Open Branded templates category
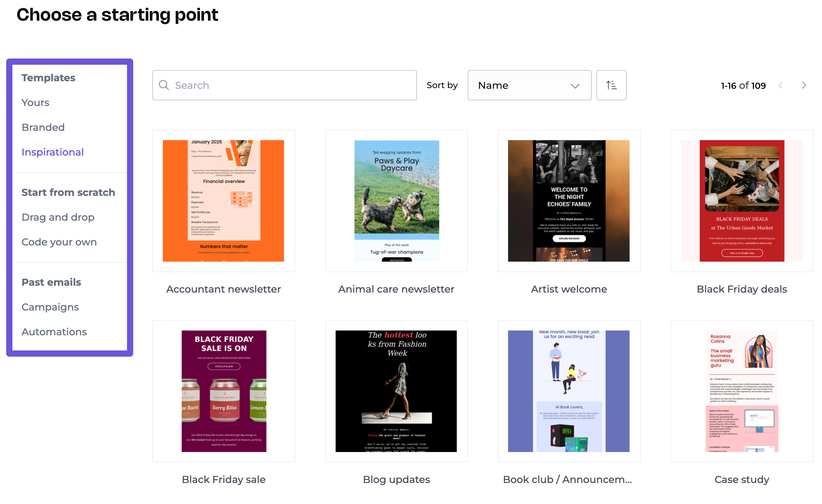Image resolution: width=822 pixels, height=504 pixels. (x=43, y=127)
